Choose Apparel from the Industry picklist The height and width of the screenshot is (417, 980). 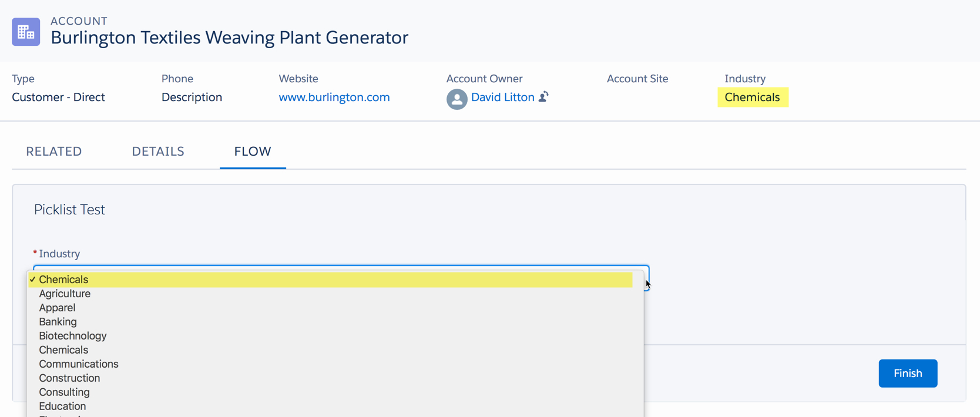point(57,308)
